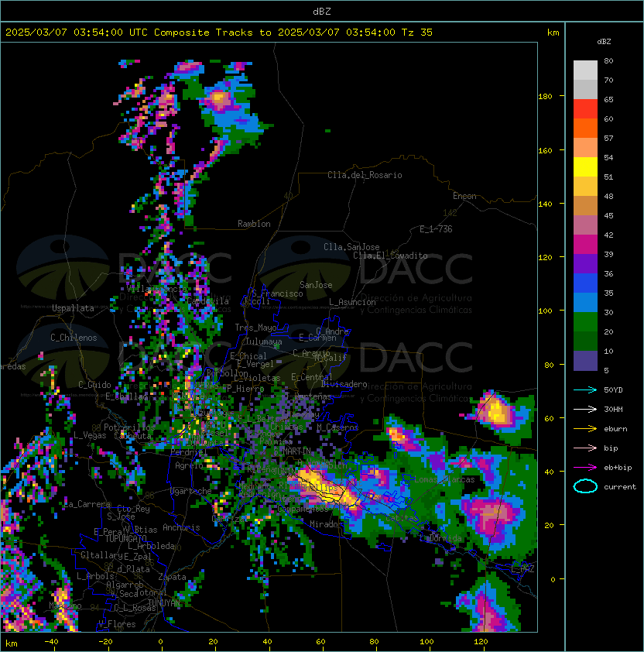Image resolution: width=644 pixels, height=652 pixels.
Task: Click the 120 km tick on the horizontal axis
Action: pyautogui.click(x=481, y=642)
